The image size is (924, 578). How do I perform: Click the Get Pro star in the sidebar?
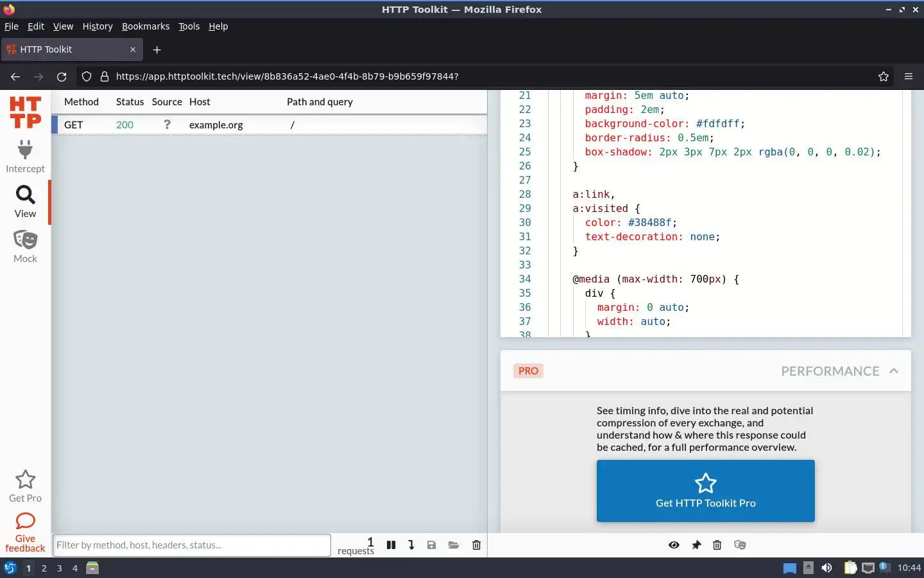point(25,480)
